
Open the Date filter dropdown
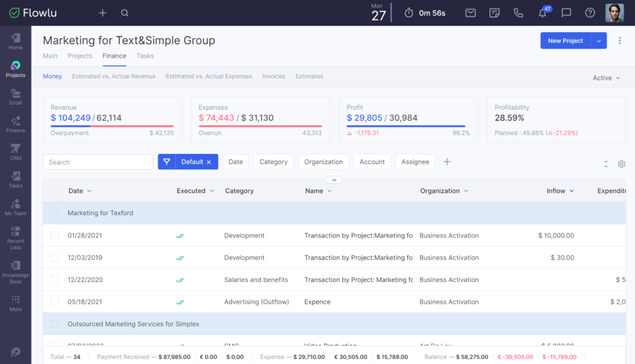(236, 162)
